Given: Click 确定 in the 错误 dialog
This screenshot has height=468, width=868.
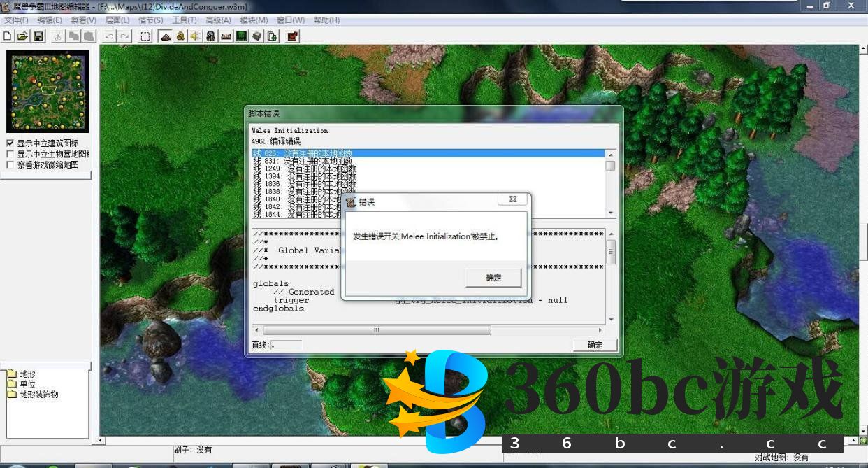Looking at the screenshot, I should pyautogui.click(x=493, y=278).
